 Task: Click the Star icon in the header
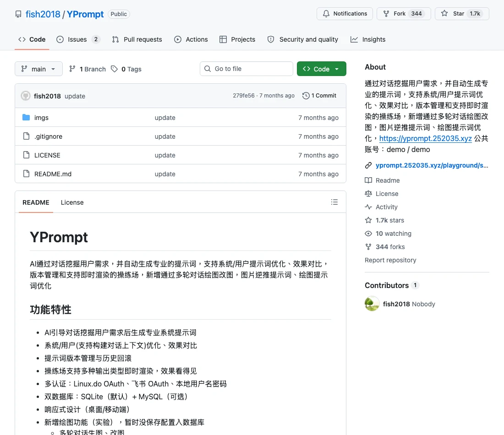(x=444, y=13)
